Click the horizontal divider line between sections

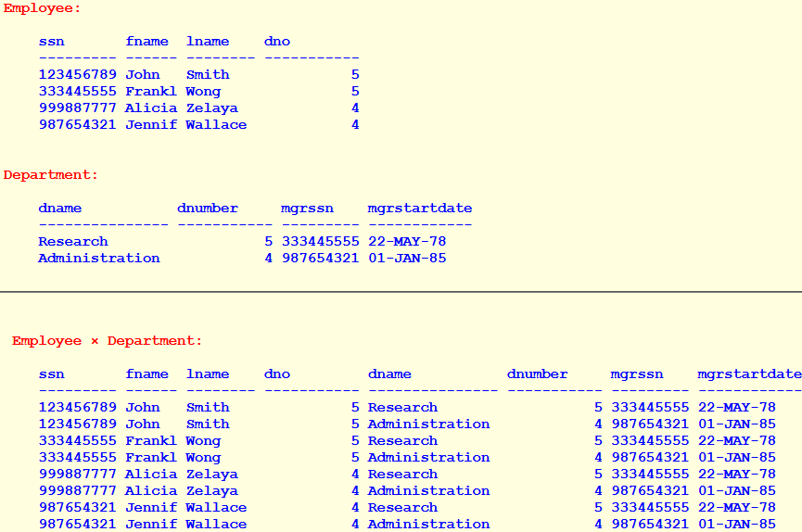tap(401, 292)
